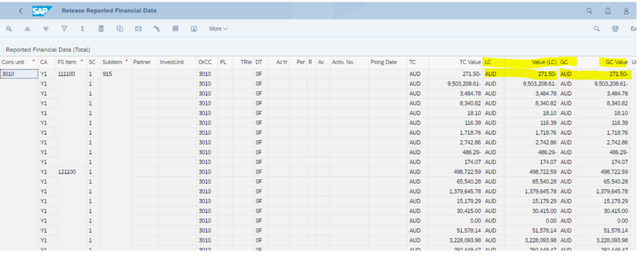Open notifications bell

coord(608,11)
